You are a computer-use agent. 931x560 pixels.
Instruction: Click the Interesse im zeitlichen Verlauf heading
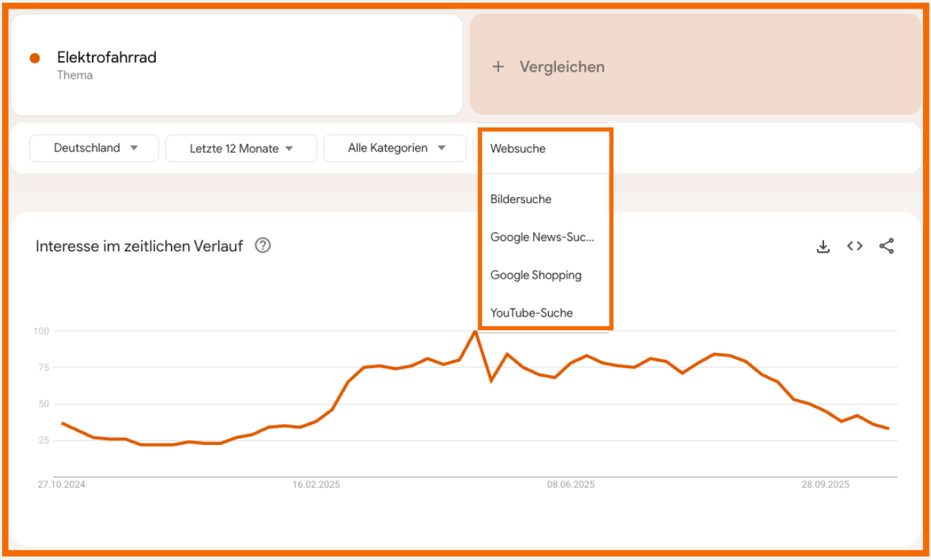[139, 246]
